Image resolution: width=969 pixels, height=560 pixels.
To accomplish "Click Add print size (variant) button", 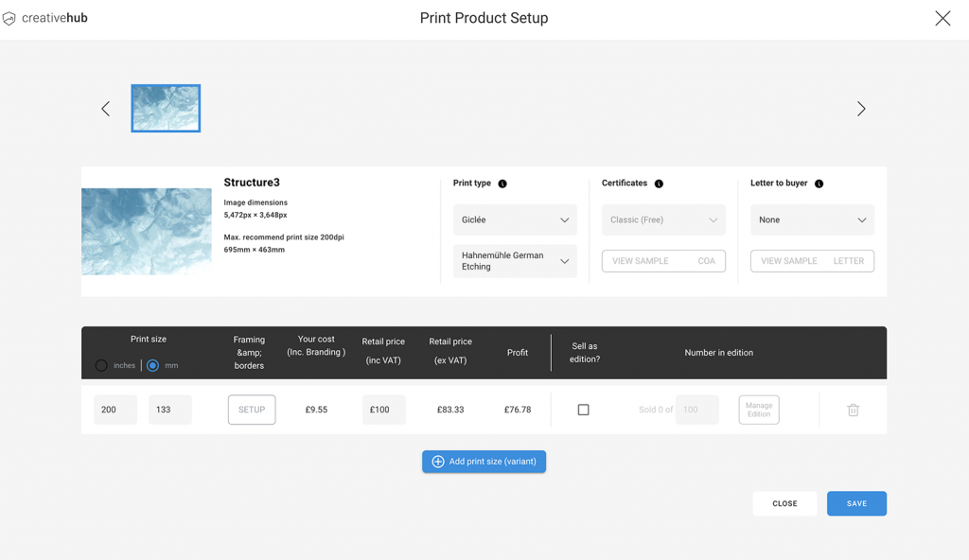I will [x=484, y=462].
